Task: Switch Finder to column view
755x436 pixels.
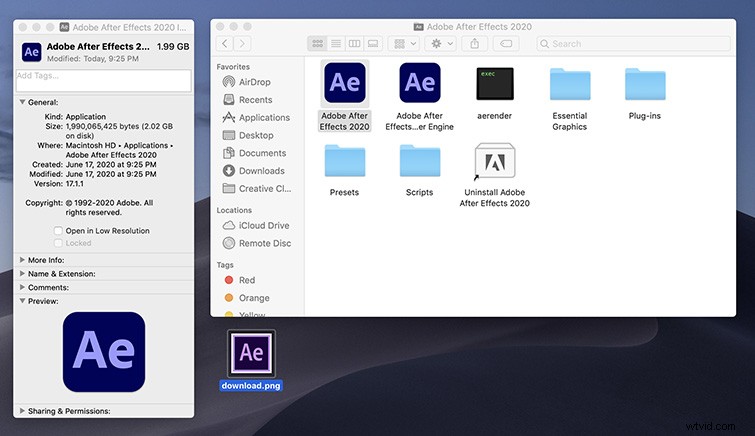Action: (x=354, y=44)
